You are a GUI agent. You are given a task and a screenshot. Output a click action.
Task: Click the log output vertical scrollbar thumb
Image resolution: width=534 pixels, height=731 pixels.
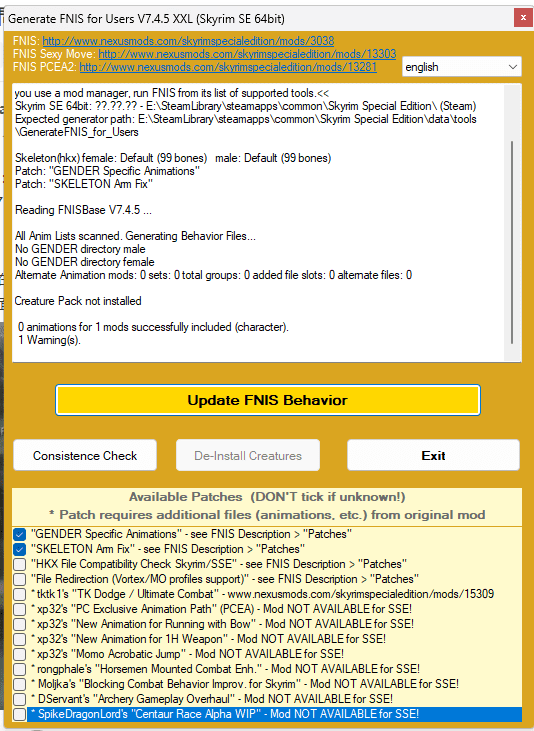click(512, 242)
